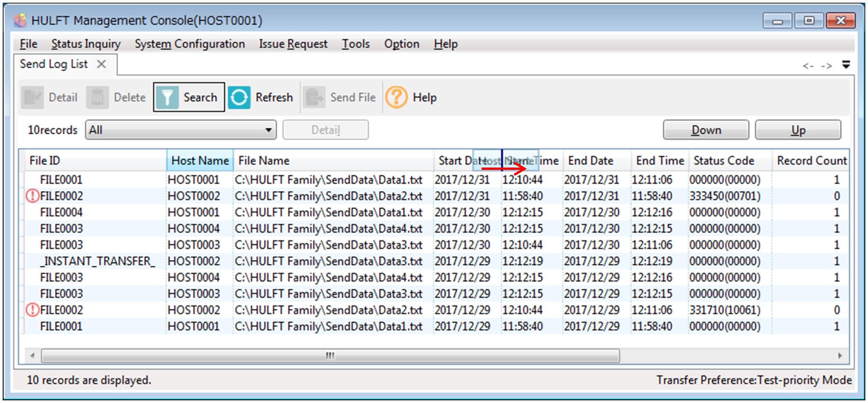Click status code 333450(00701)
Viewport: 868px width, 403px height.
click(x=725, y=196)
